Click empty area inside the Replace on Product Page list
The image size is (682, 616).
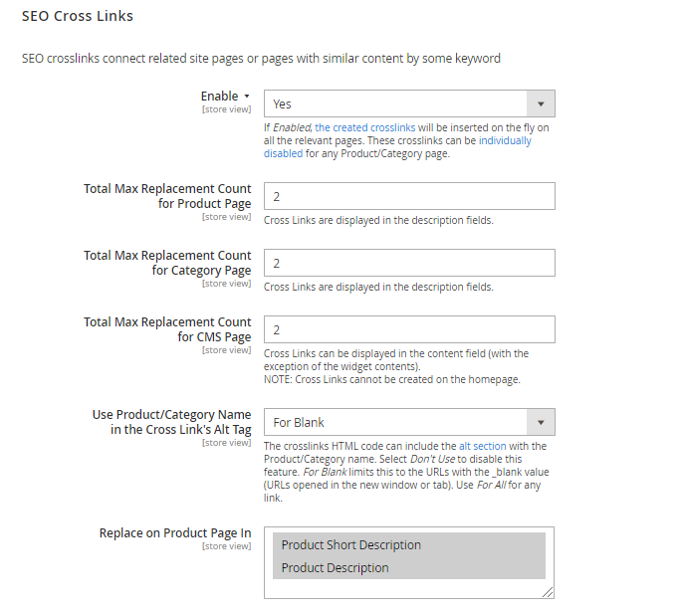click(x=408, y=588)
